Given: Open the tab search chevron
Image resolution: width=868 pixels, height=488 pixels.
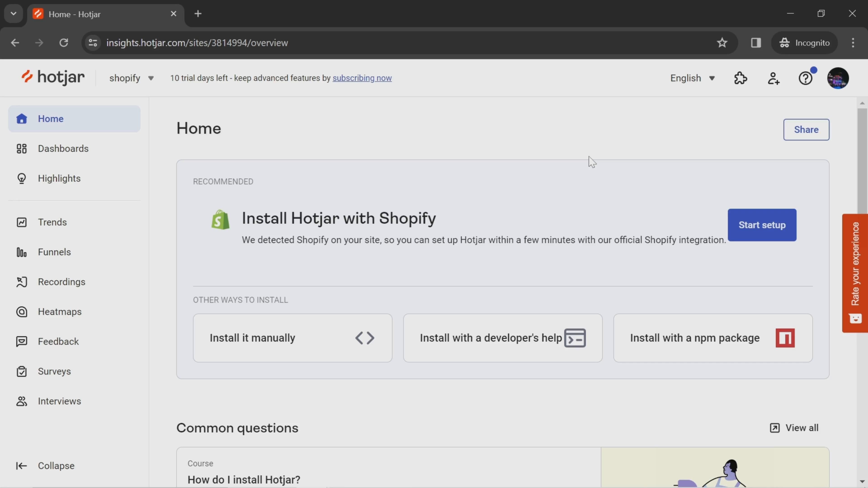Looking at the screenshot, I should (x=14, y=14).
